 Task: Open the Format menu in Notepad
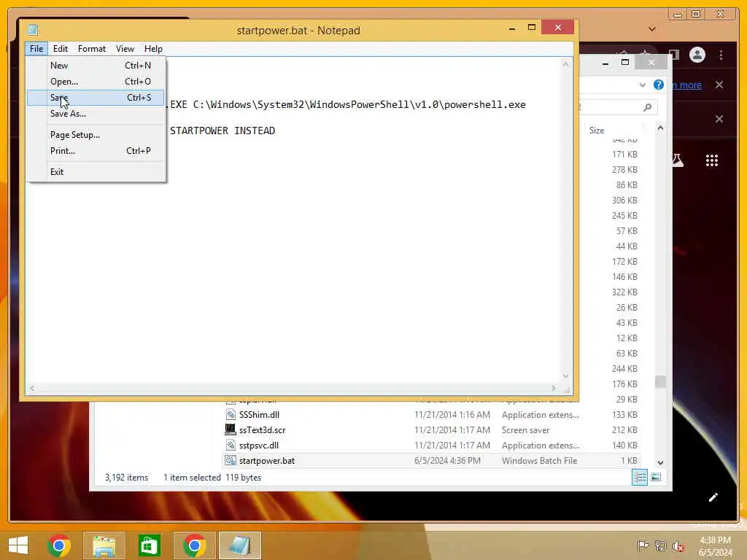[x=91, y=49]
